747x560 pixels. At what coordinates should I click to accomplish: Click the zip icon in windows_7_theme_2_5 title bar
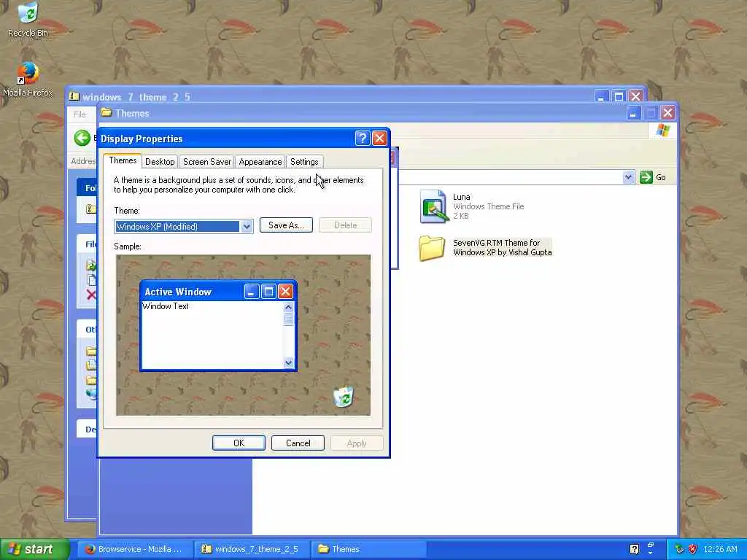pos(74,97)
